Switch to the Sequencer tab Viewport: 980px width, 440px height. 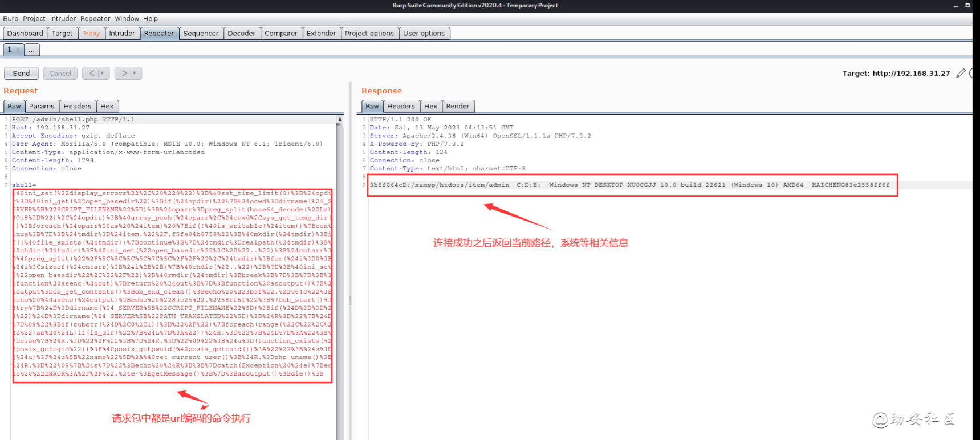(201, 33)
